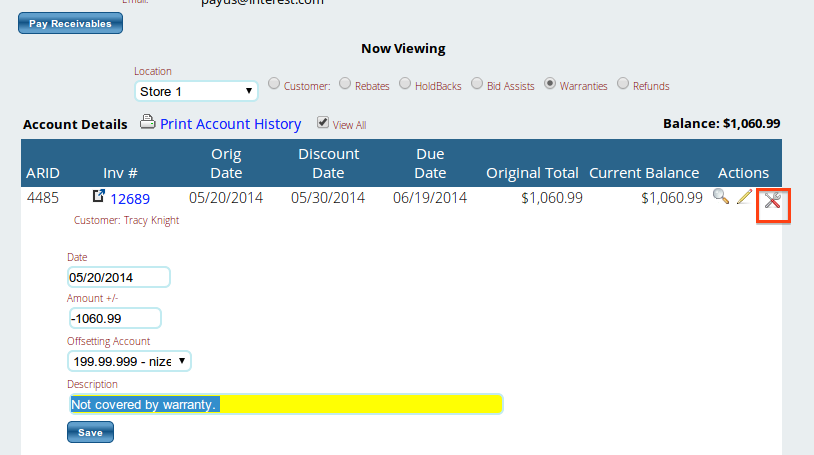Click the open-invoice arrow icon

point(99,197)
